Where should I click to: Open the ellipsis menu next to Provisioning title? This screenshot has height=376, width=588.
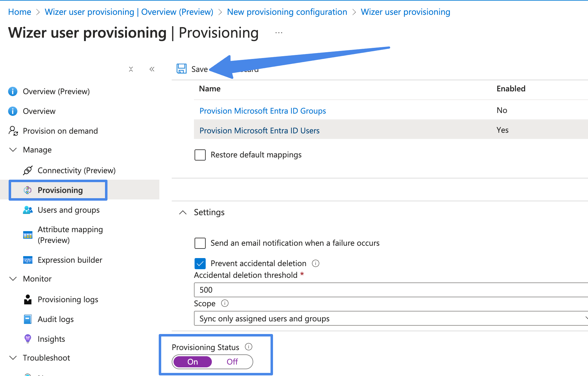click(278, 32)
